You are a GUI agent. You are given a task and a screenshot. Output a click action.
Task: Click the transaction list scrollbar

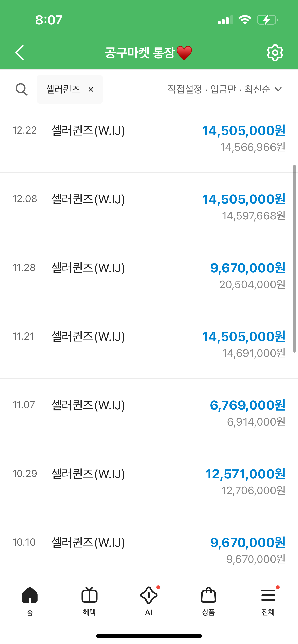point(294,258)
